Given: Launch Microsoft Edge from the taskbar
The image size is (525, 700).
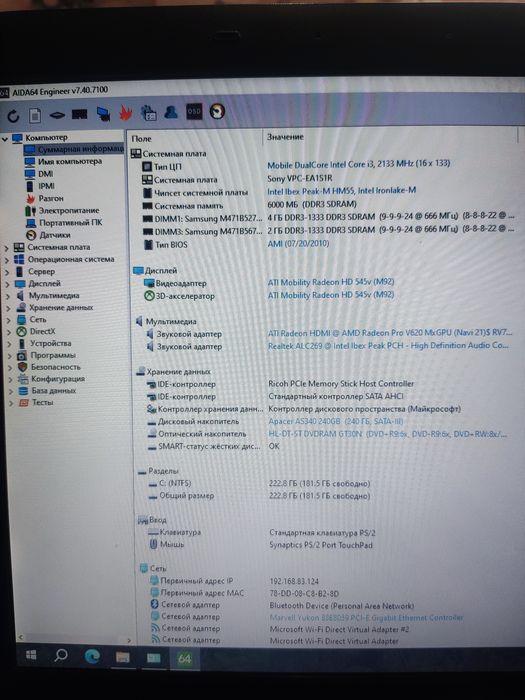Looking at the screenshot, I should coord(92,656).
